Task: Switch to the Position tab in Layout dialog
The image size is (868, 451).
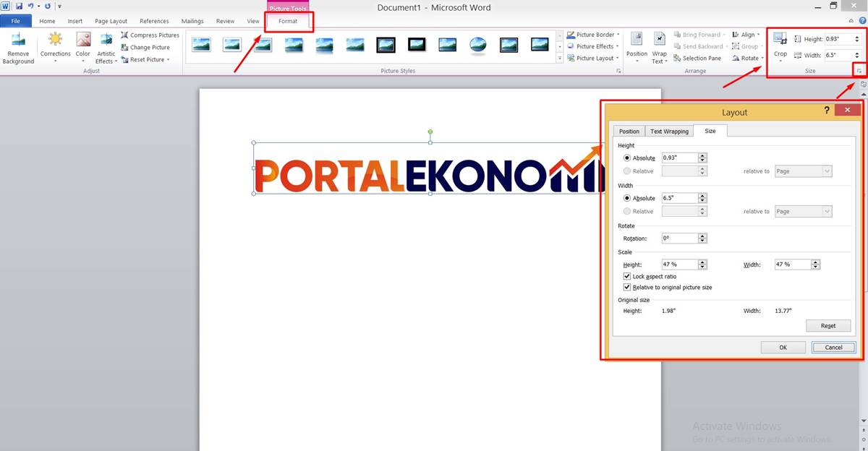Action: tap(629, 131)
